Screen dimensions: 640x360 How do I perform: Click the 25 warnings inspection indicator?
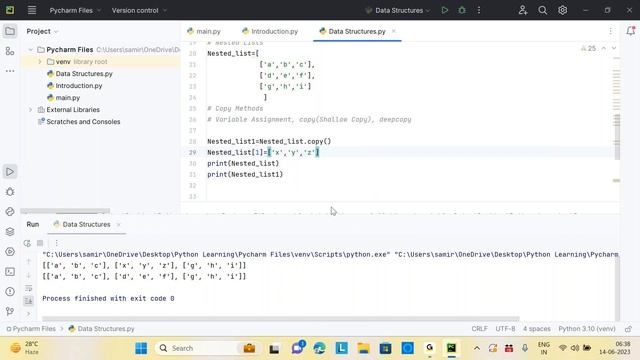pyautogui.click(x=588, y=48)
